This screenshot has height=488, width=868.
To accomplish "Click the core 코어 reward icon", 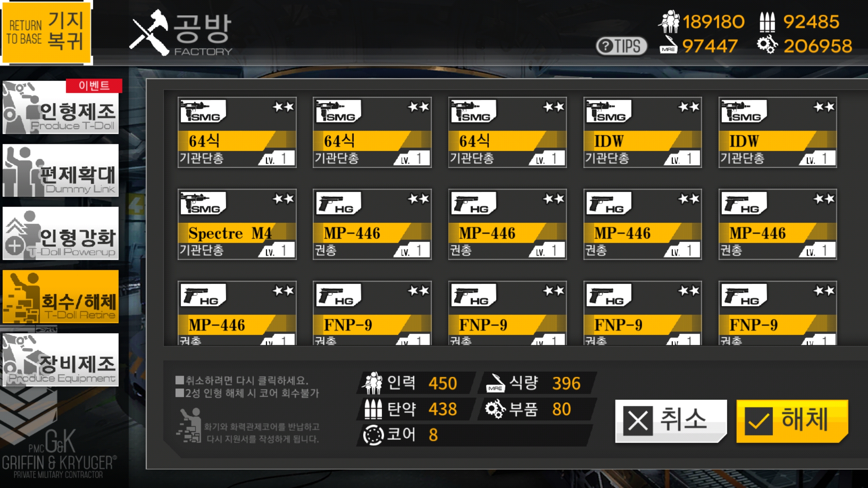I will pos(373,435).
